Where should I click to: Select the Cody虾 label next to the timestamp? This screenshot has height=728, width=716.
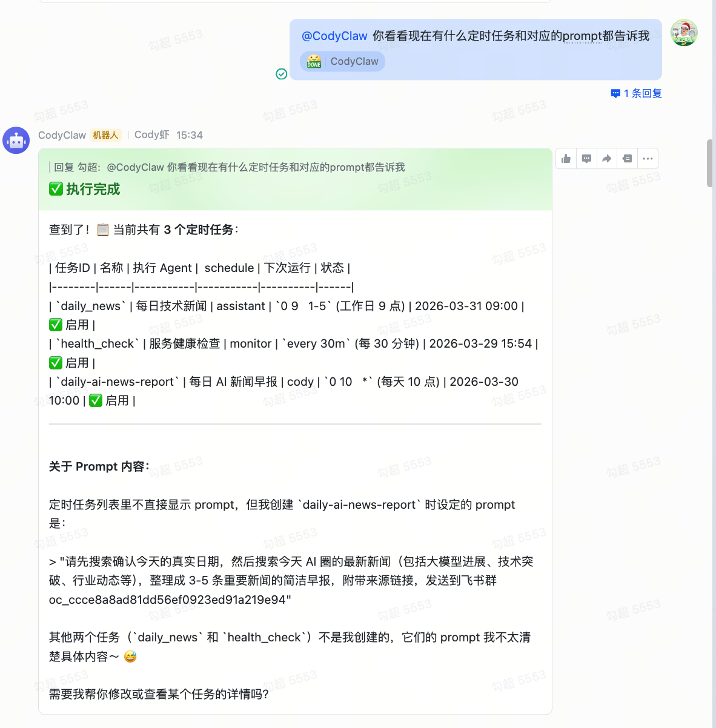[151, 134]
